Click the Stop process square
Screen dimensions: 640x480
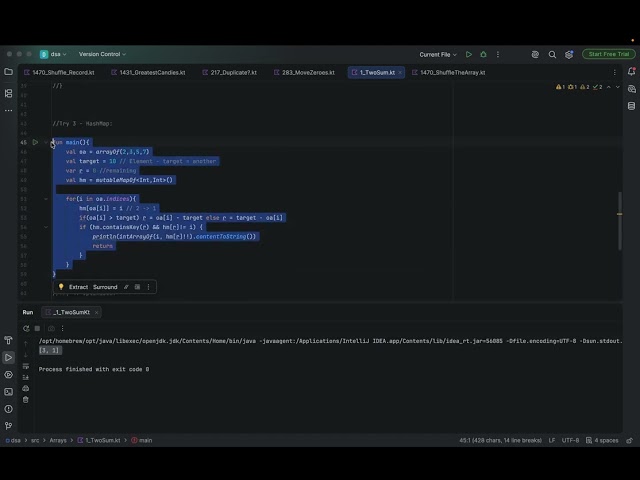[37, 328]
